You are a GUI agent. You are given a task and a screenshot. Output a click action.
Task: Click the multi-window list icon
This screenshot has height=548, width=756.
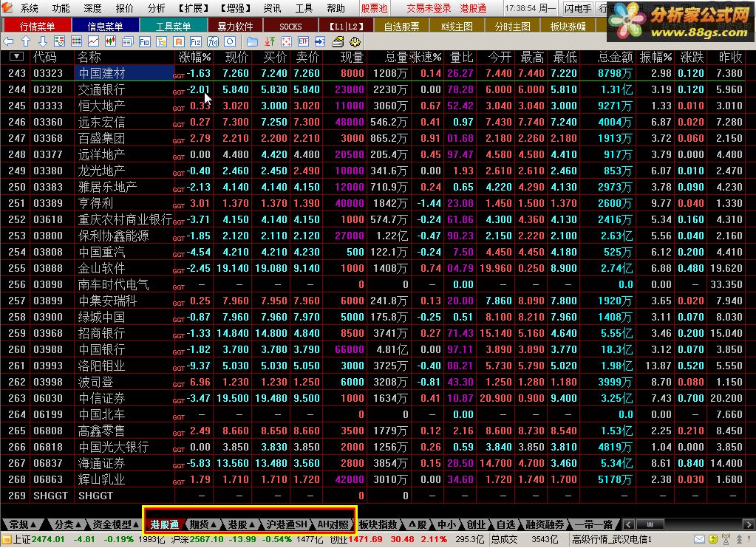tap(127, 41)
